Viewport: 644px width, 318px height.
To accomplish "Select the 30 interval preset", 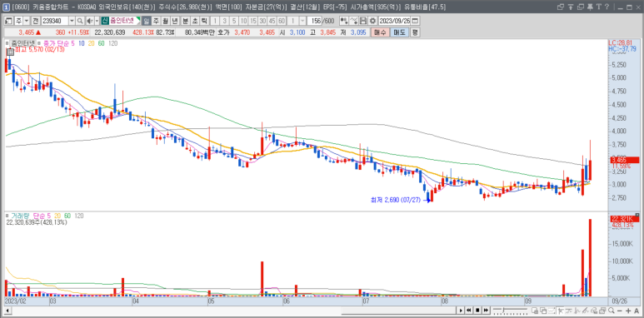I will (x=262, y=21).
